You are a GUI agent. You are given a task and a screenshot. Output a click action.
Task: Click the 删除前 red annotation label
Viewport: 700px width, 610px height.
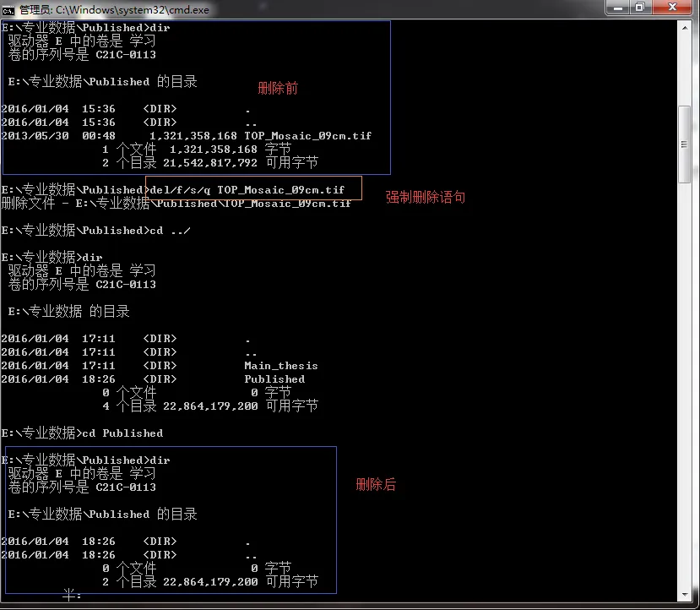pyautogui.click(x=278, y=89)
